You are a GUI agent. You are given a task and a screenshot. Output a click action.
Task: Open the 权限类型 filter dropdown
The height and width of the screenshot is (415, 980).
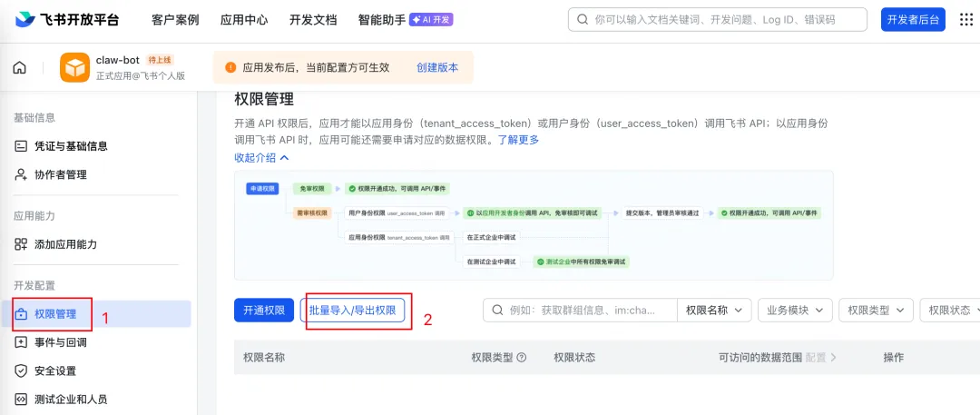click(x=877, y=310)
